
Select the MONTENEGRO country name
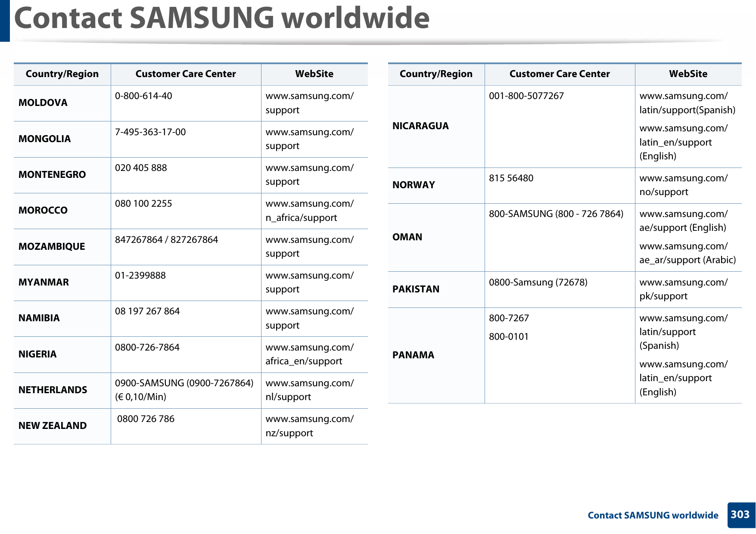(x=52, y=175)
